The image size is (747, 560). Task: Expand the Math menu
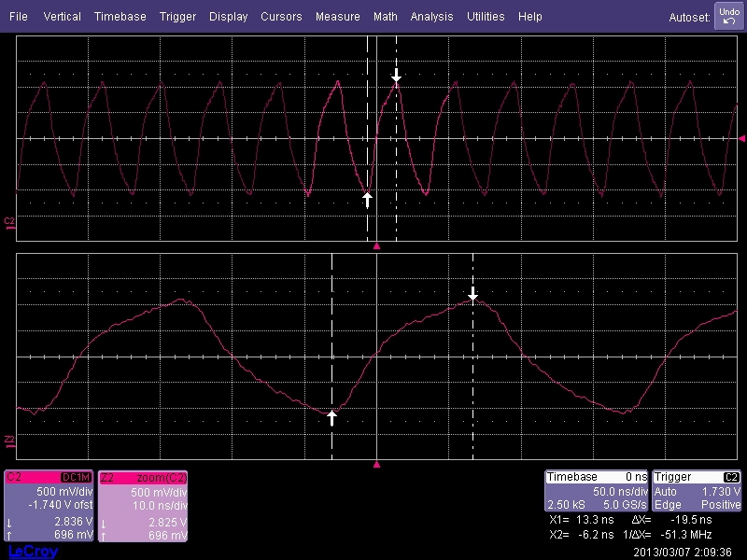(x=385, y=17)
